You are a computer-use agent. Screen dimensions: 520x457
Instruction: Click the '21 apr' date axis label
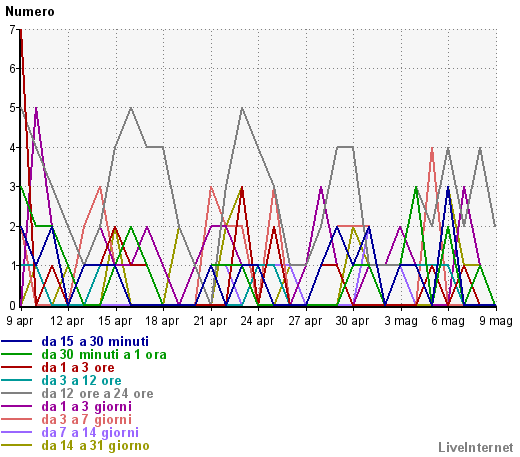coord(210,321)
